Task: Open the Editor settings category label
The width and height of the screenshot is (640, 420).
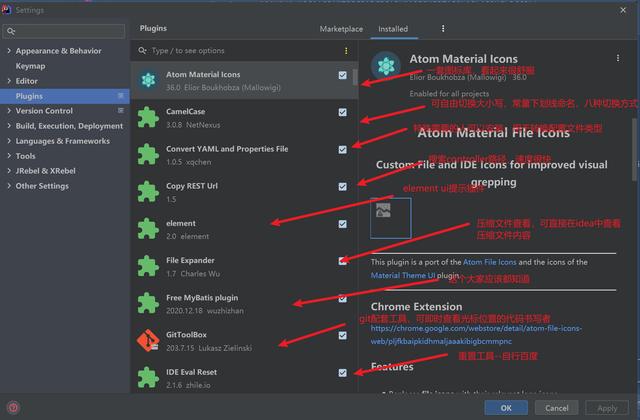Action: 27,81
